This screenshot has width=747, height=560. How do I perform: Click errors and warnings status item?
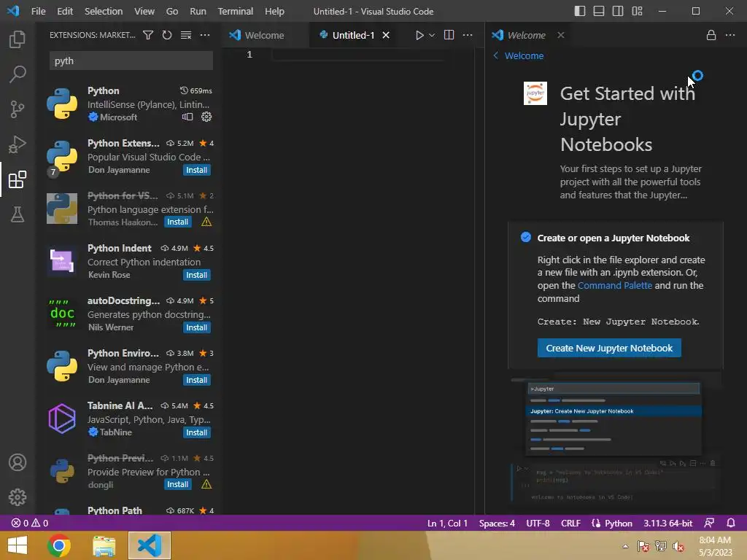29,523
